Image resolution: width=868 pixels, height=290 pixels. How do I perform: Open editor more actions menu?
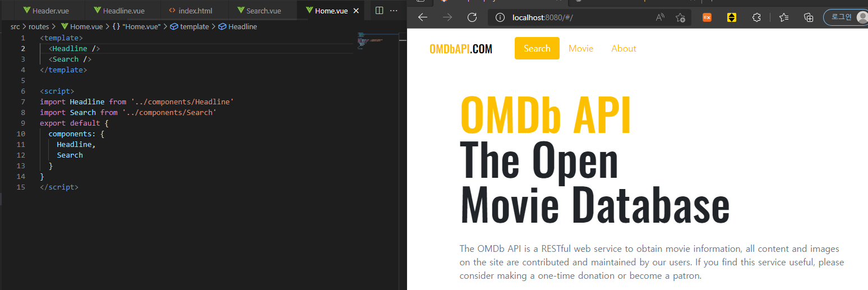pos(394,11)
